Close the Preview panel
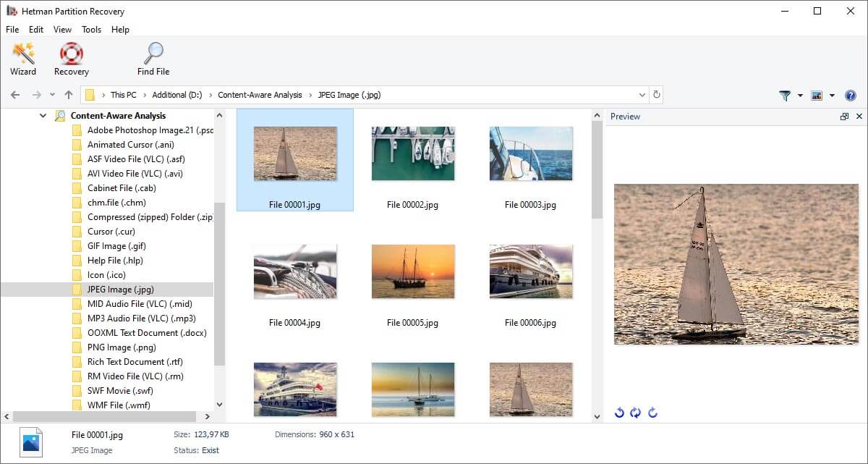This screenshot has width=868, height=464. click(x=859, y=117)
